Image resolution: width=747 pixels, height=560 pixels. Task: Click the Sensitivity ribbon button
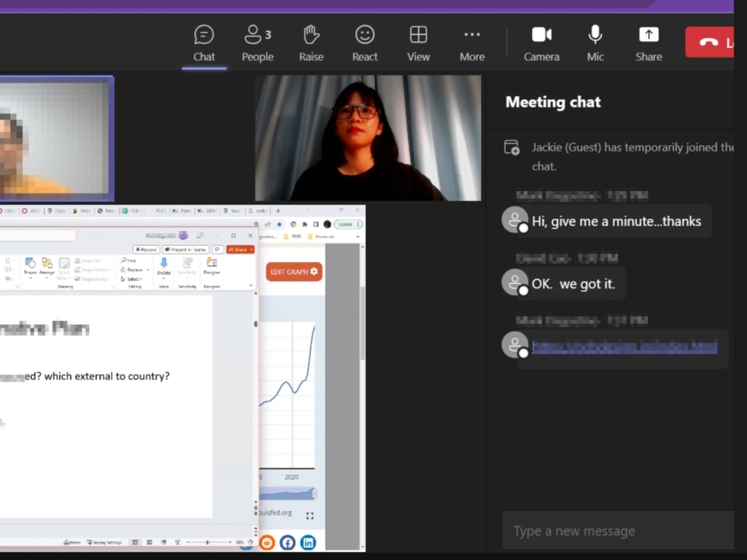pos(187,267)
